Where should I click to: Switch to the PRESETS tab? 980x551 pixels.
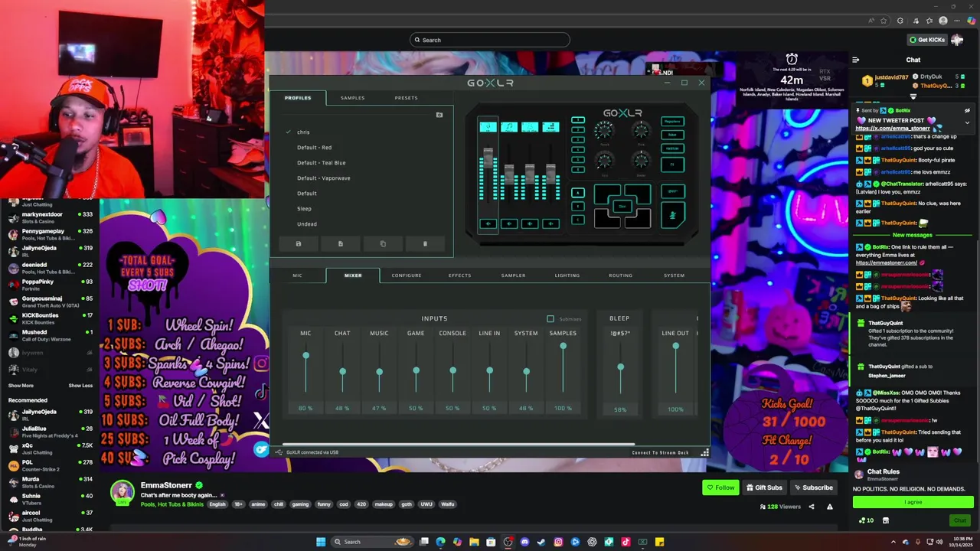click(x=406, y=98)
